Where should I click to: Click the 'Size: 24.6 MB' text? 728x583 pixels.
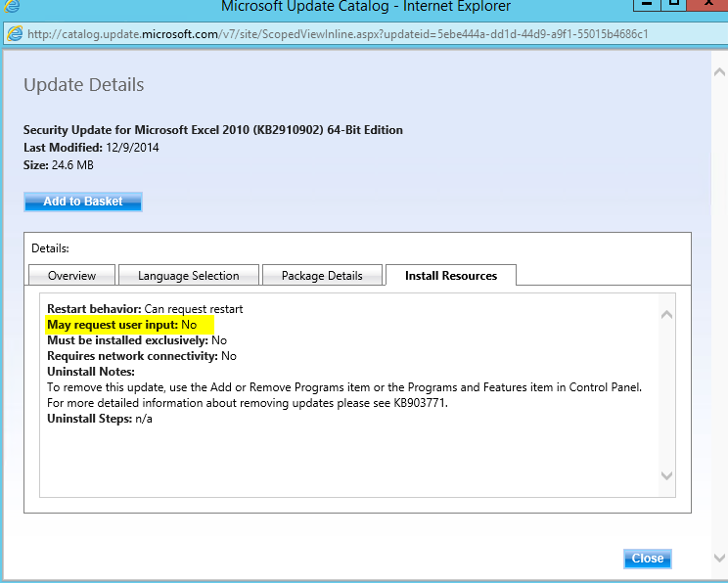(59, 165)
